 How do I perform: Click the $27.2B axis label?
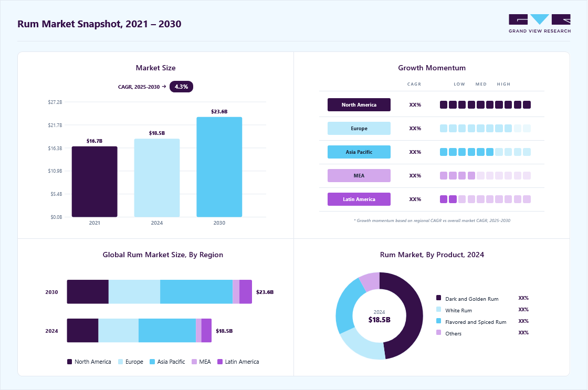[55, 102]
